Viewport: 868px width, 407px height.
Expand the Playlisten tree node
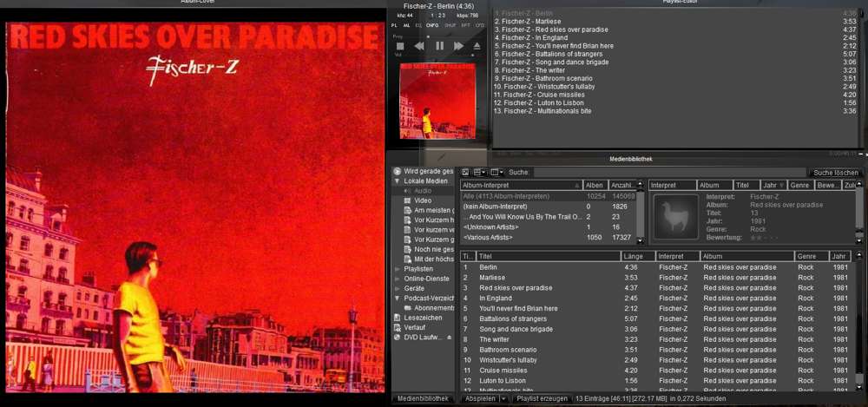pos(397,269)
